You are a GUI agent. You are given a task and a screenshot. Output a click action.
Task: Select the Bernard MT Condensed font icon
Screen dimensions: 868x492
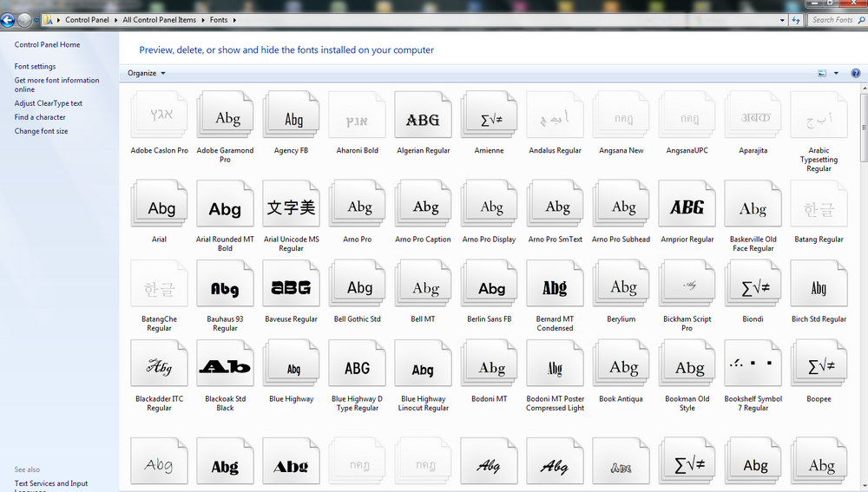[555, 284]
